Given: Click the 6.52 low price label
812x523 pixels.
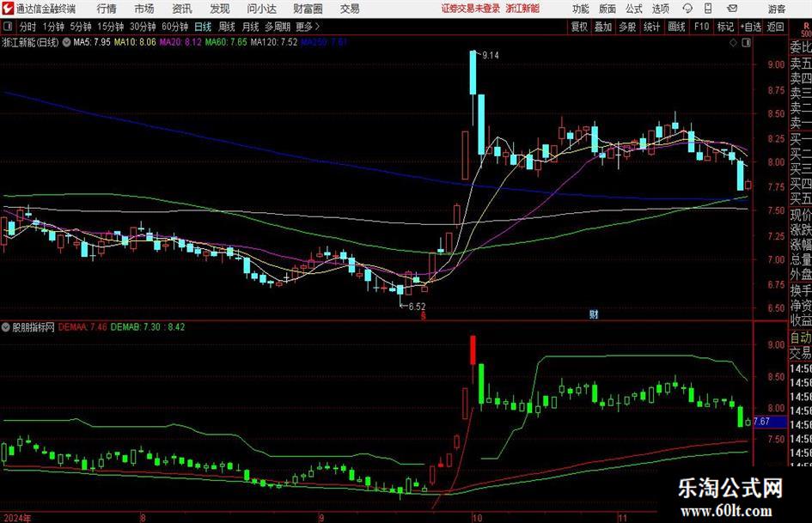Looking at the screenshot, I should (x=417, y=307).
